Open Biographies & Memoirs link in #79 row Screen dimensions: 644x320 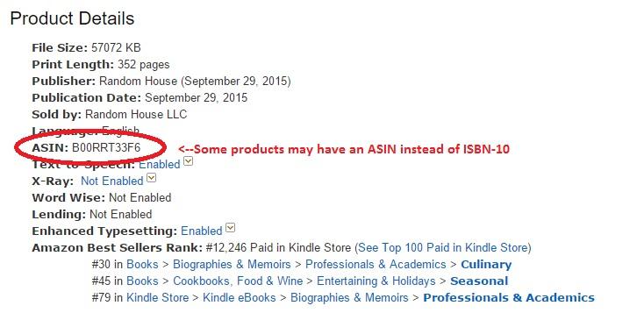349,298
